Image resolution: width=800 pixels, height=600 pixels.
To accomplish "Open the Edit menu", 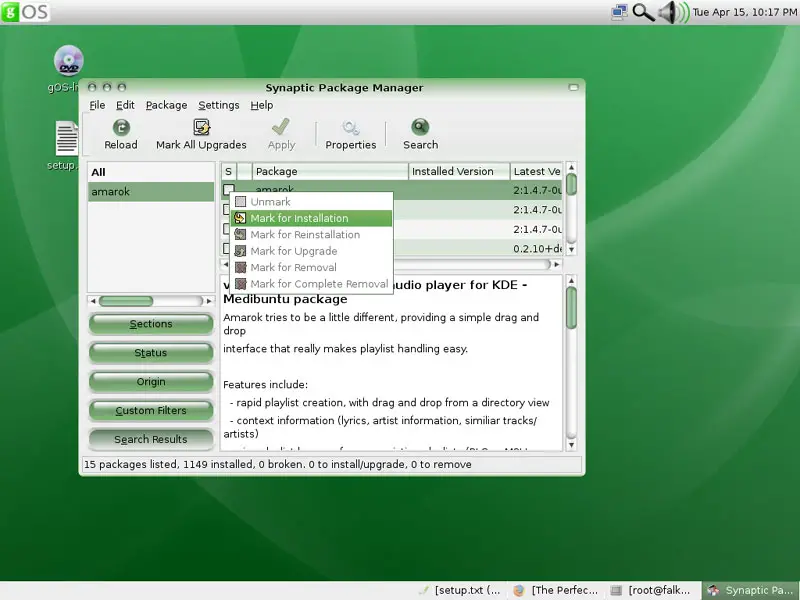I will (x=125, y=105).
